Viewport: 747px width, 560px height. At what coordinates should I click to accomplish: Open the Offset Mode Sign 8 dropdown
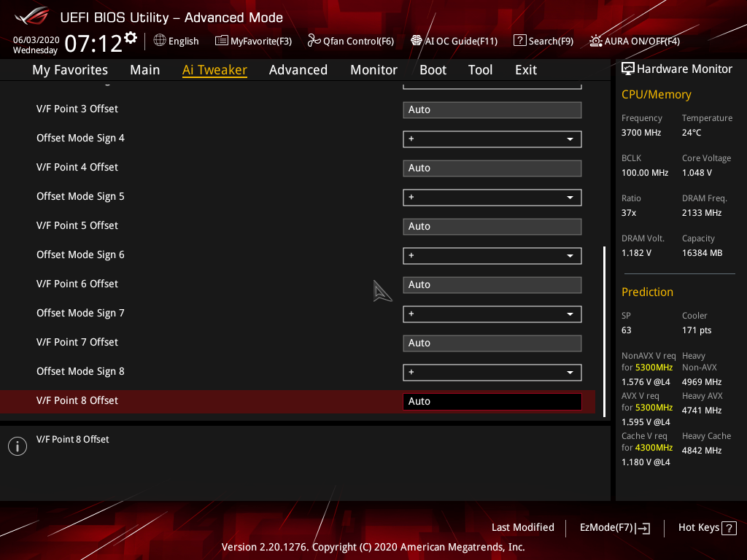click(492, 372)
